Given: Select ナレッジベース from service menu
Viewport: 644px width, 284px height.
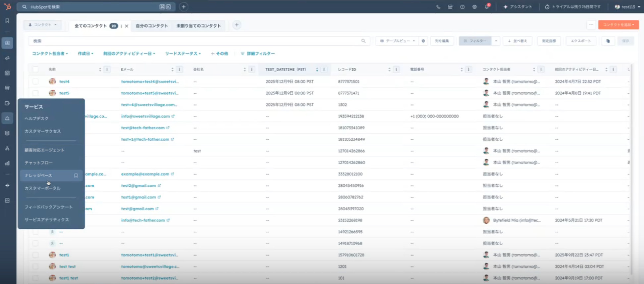Looking at the screenshot, I should pos(38,175).
